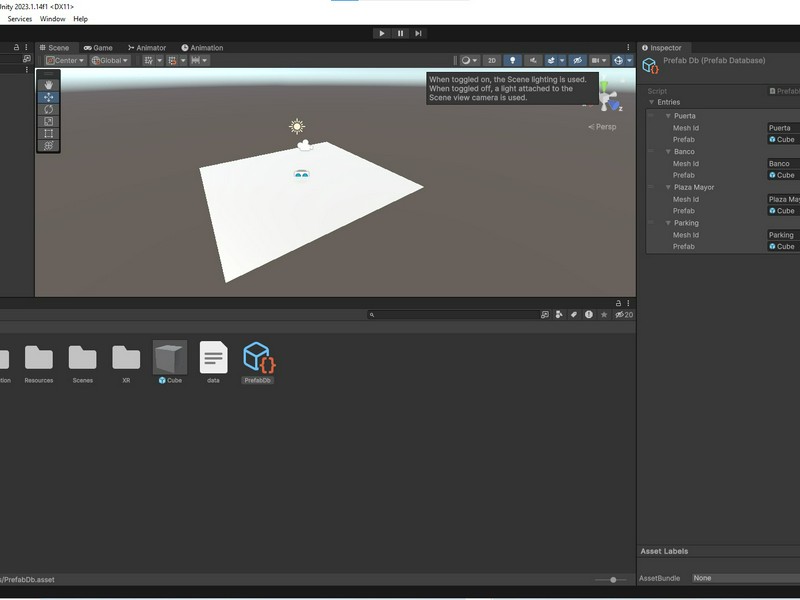Select the Scale tool
The height and width of the screenshot is (600, 800).
49,121
